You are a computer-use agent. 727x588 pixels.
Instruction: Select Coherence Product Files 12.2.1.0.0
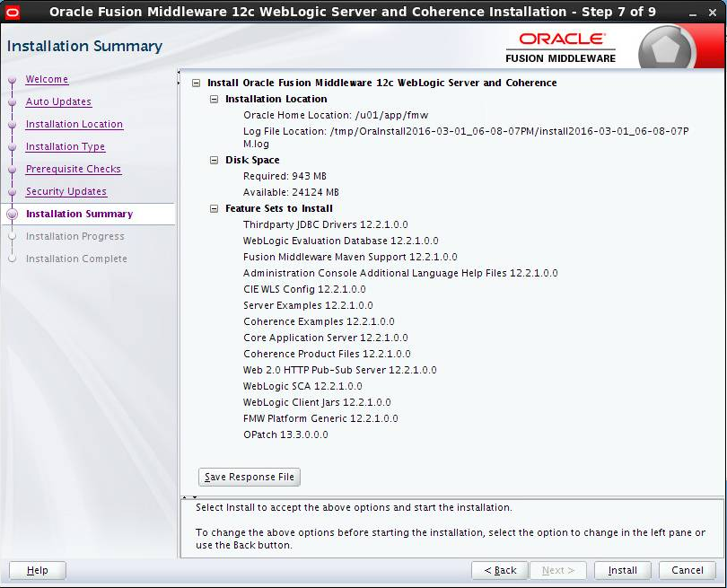[x=327, y=355]
